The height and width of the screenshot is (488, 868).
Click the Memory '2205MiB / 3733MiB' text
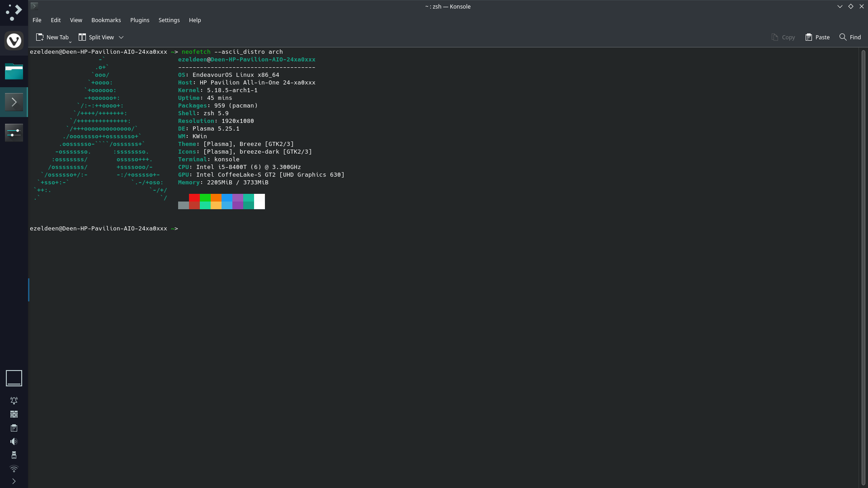238,182
